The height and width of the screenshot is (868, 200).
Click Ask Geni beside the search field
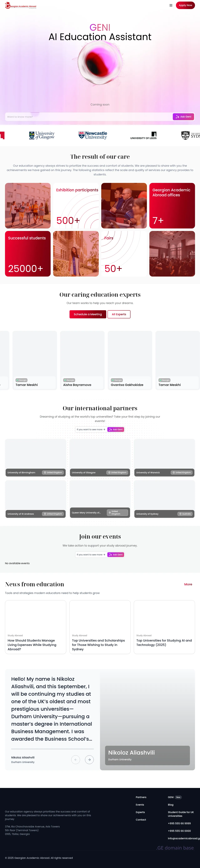coord(183,117)
